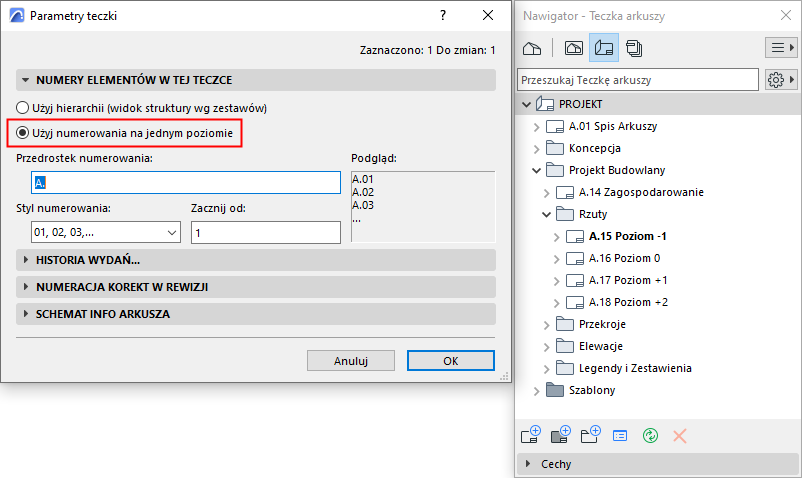
Task: Open search settings gear in Navigator
Action: point(781,80)
